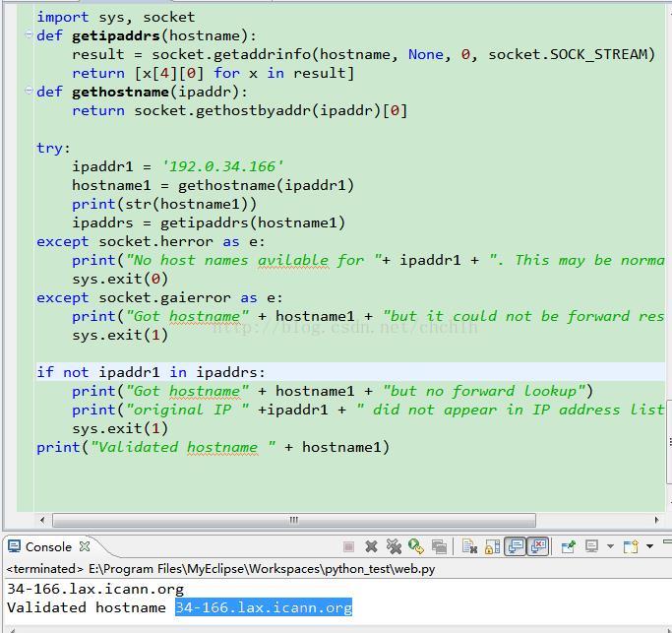Screen dimensions: 672x633
Task: Click the Terminate stop icon in Console
Action: coord(349,546)
